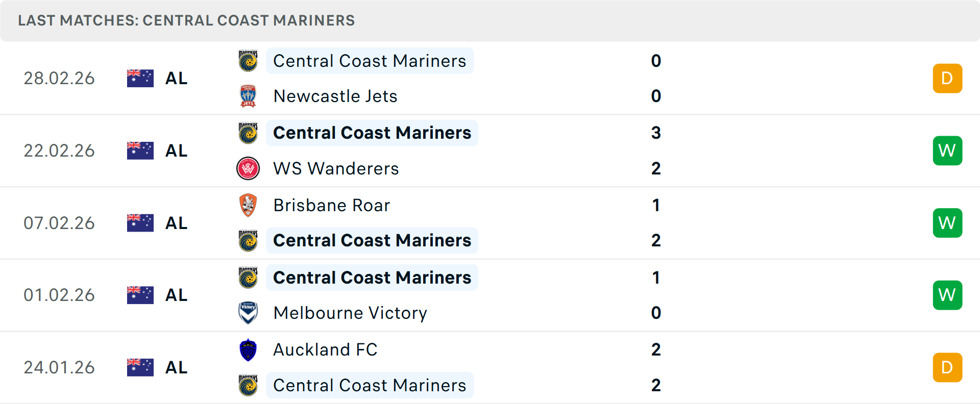Open the LAST MATCHES: CENTRAL COAST MARINERS header
The image size is (980, 404).
pyautogui.click(x=186, y=20)
